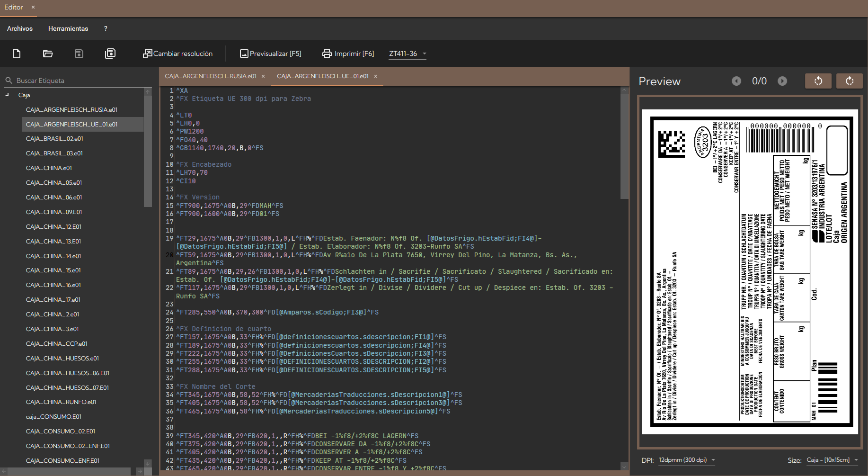Image resolution: width=868 pixels, height=476 pixels.
Task: Go to the next preview page
Action: click(x=782, y=81)
